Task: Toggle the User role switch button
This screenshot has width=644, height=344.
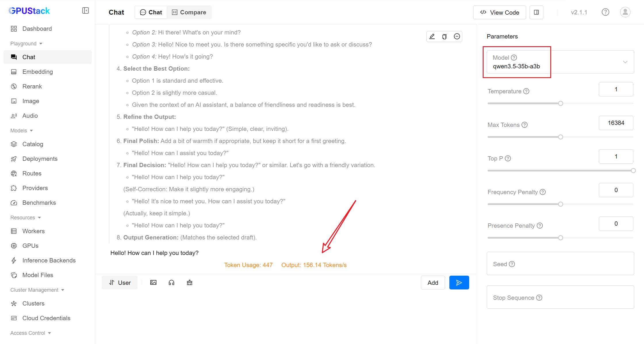Action: click(x=120, y=283)
